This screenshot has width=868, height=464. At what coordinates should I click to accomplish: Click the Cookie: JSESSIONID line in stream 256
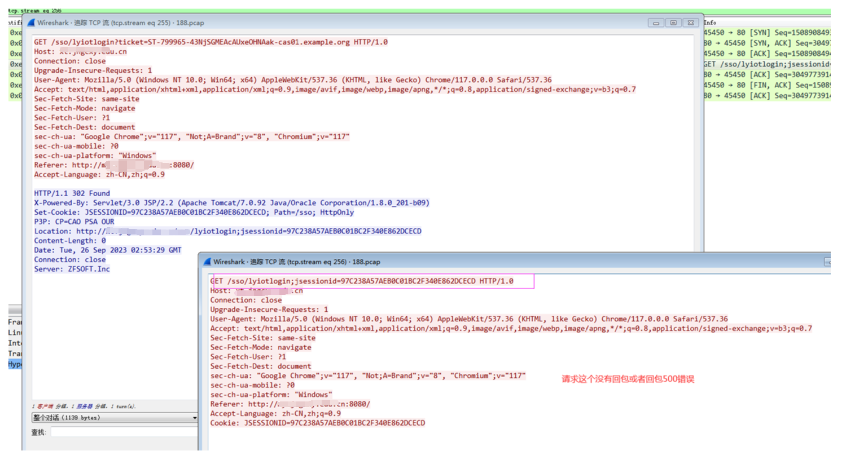(x=317, y=423)
